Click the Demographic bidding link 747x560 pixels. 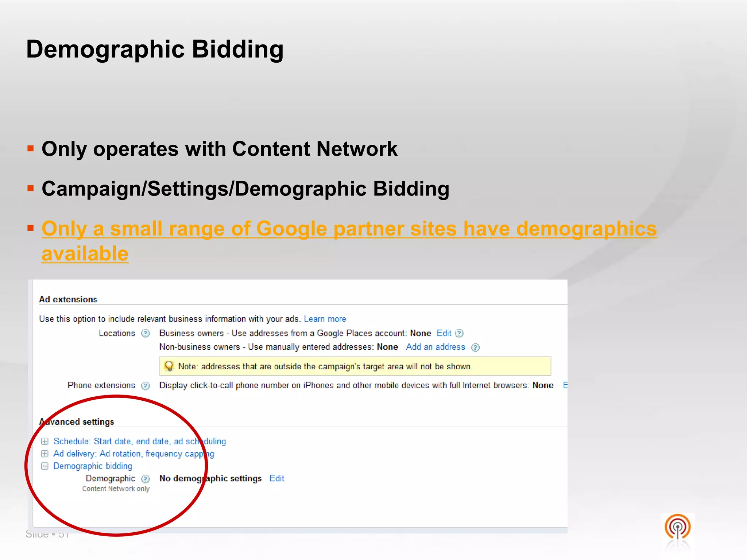click(x=93, y=466)
